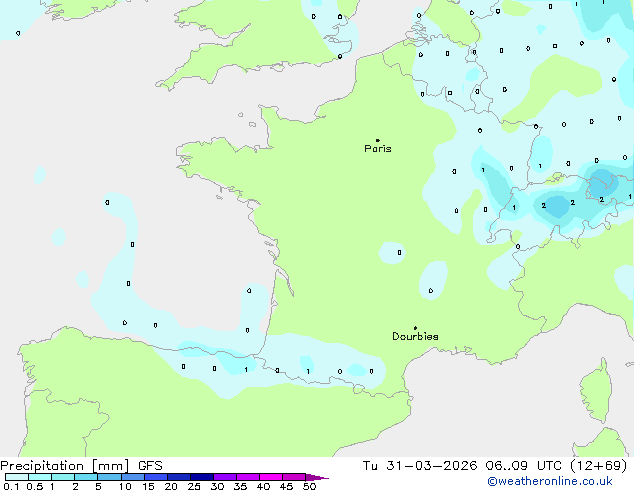
Task: Click the date '31-03-2026'
Action: (431, 466)
